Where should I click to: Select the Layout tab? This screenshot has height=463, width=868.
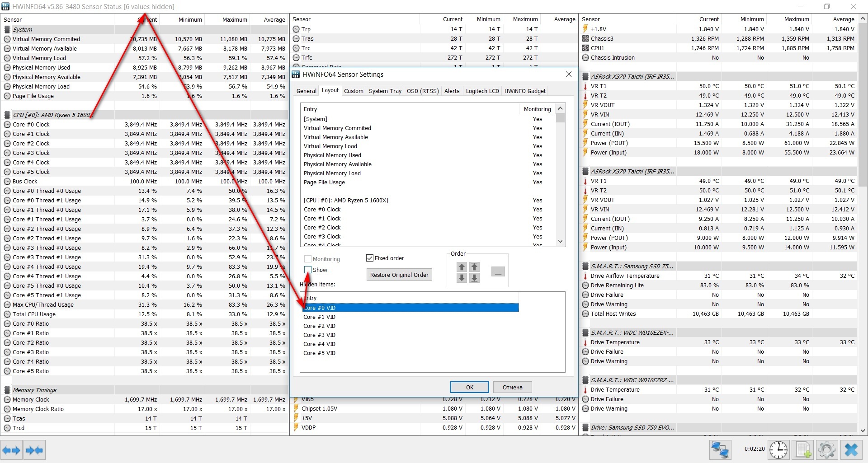330,90
